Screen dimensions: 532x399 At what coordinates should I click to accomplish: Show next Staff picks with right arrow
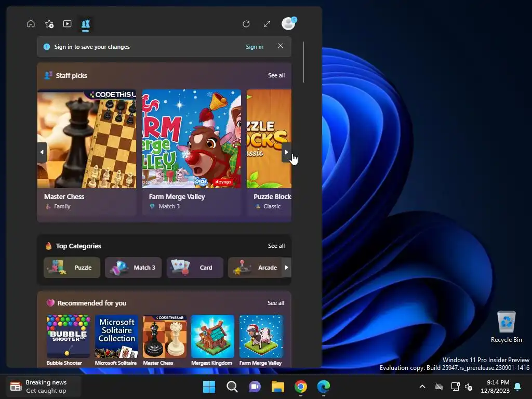(286, 152)
